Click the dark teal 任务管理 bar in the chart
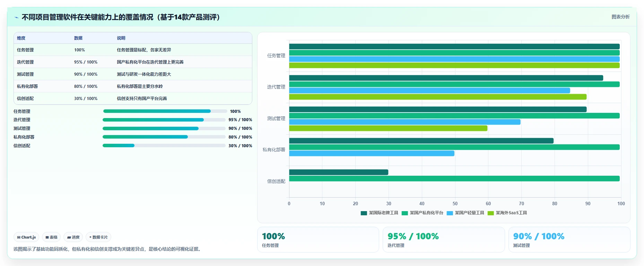644x266 pixels. (454, 47)
